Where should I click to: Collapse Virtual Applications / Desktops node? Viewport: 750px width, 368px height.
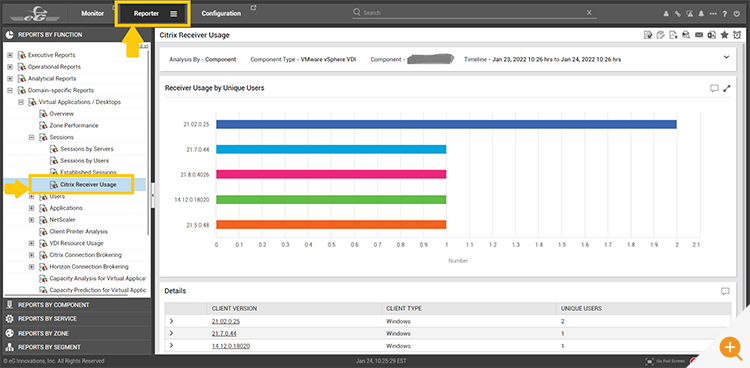coord(21,102)
